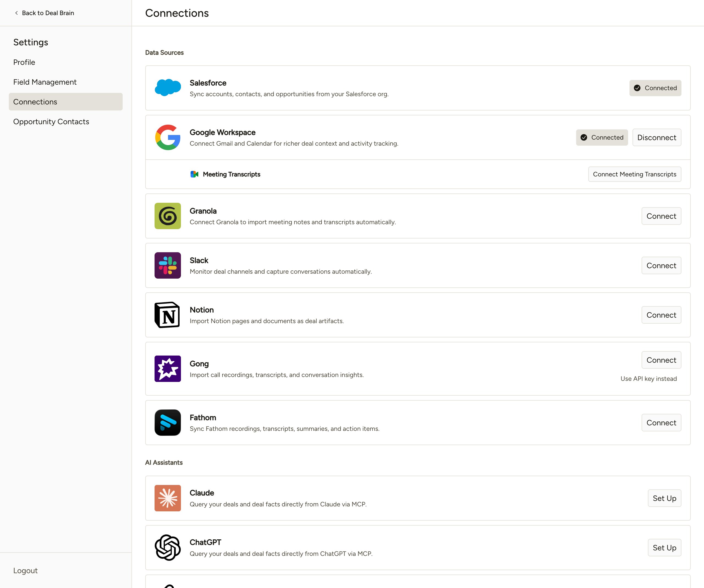Select Connections in the settings sidebar
The width and height of the screenshot is (704, 588).
66,101
